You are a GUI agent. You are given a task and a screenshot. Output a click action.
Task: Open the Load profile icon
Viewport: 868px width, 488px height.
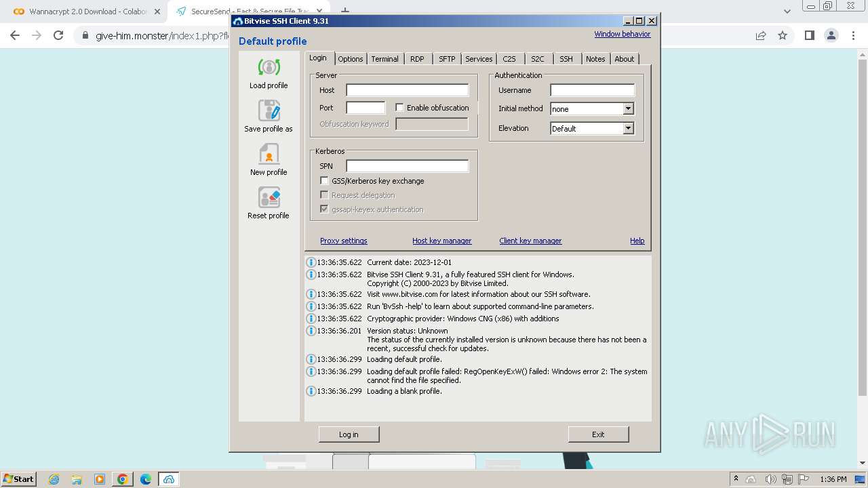pos(269,67)
